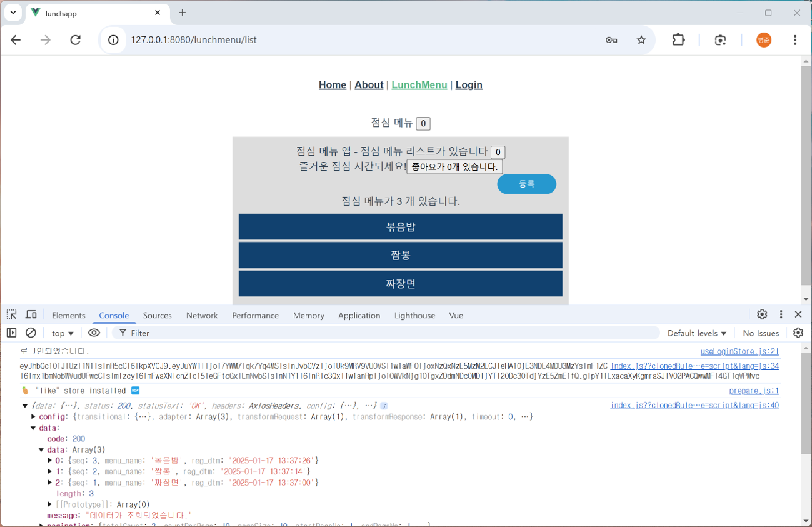Select the Console tab
The image size is (812, 527).
click(x=114, y=315)
